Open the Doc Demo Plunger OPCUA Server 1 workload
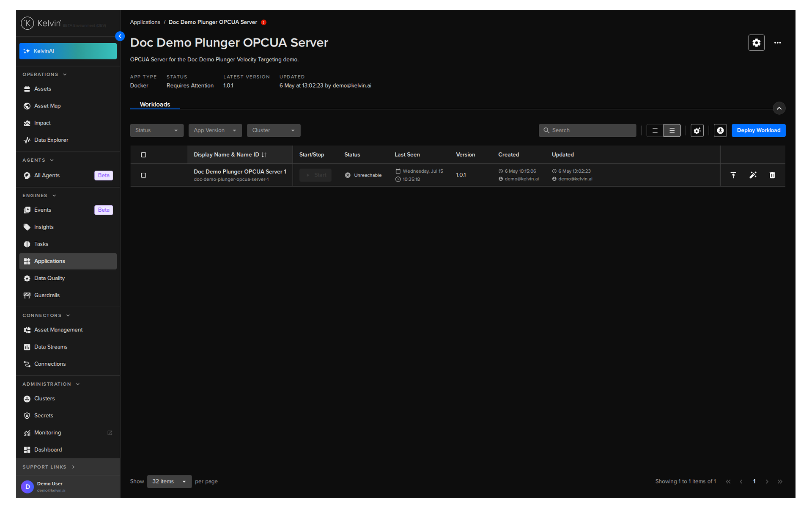 (240, 172)
